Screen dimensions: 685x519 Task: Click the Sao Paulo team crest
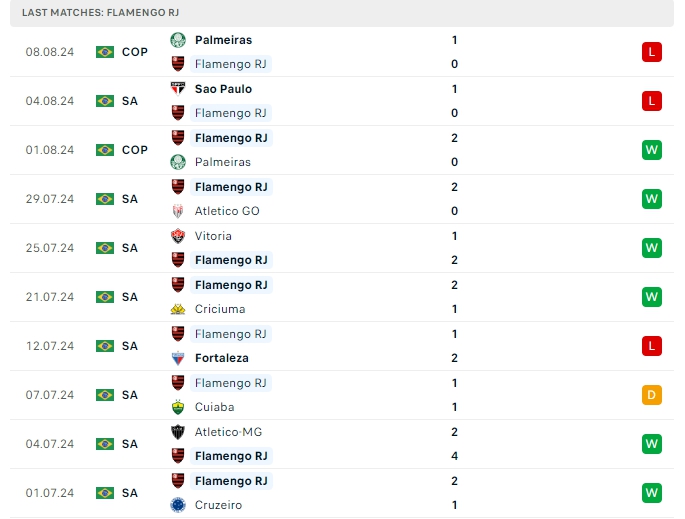click(178, 89)
